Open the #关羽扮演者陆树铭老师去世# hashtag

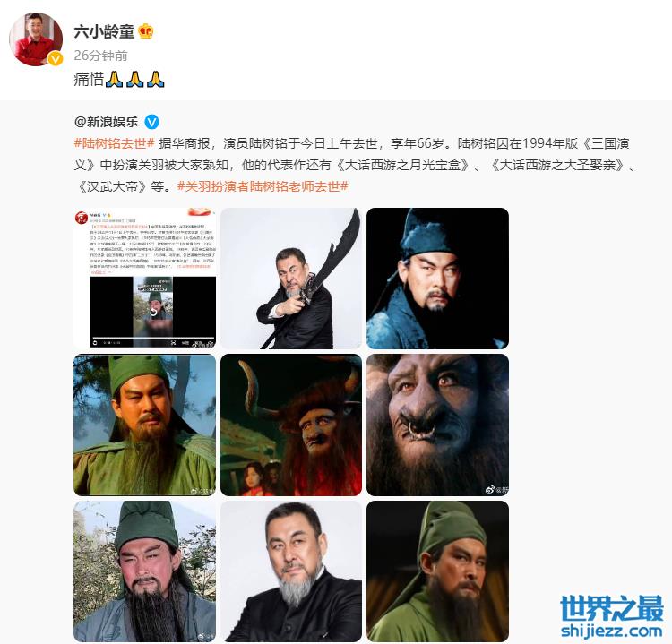click(x=263, y=186)
